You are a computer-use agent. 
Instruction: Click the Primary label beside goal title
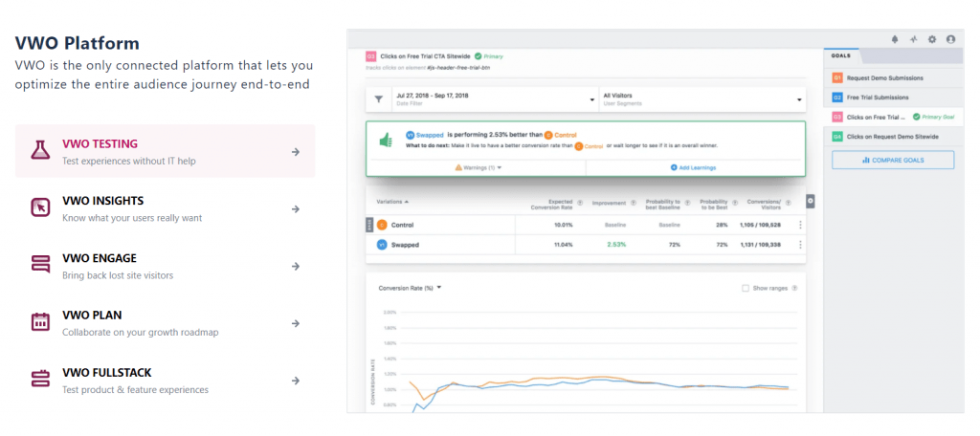(493, 56)
